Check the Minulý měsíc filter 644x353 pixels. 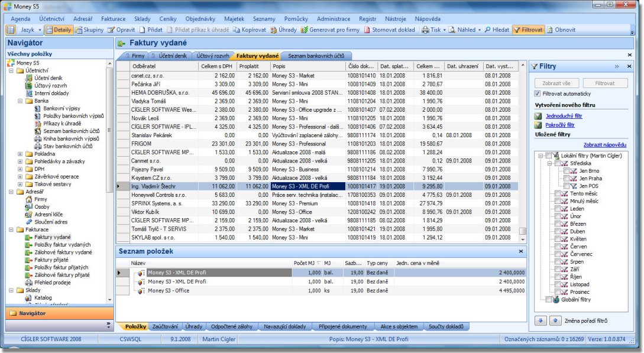[557, 201]
